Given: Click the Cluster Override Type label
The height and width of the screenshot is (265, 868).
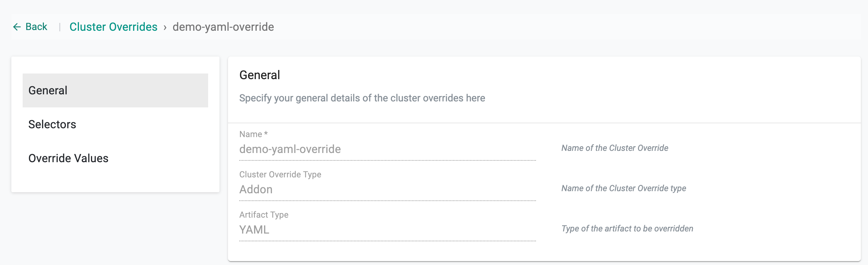Looking at the screenshot, I should (280, 175).
